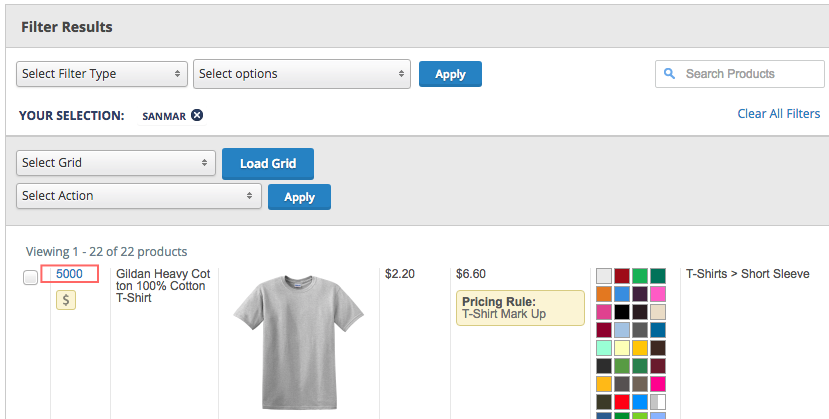Open product number 5000 link

pos(69,274)
